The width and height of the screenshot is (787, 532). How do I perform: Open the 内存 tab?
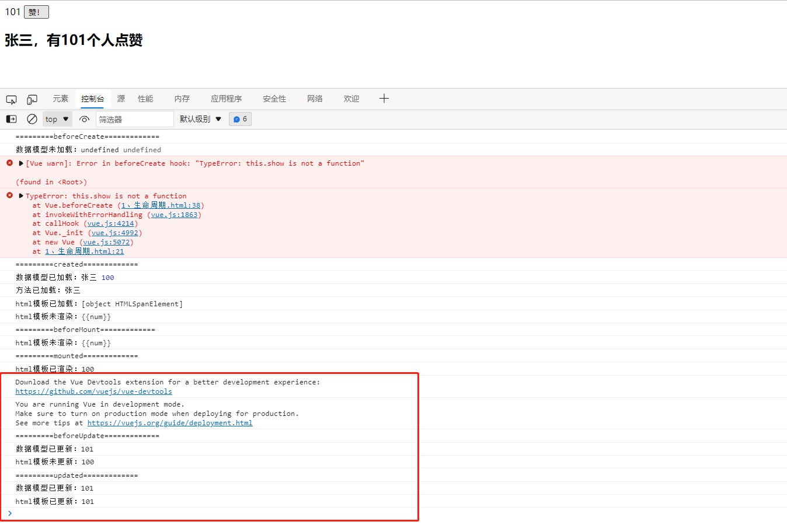182,99
